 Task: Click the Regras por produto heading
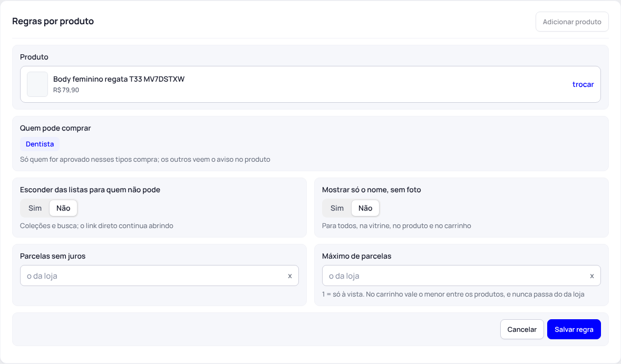[53, 22]
